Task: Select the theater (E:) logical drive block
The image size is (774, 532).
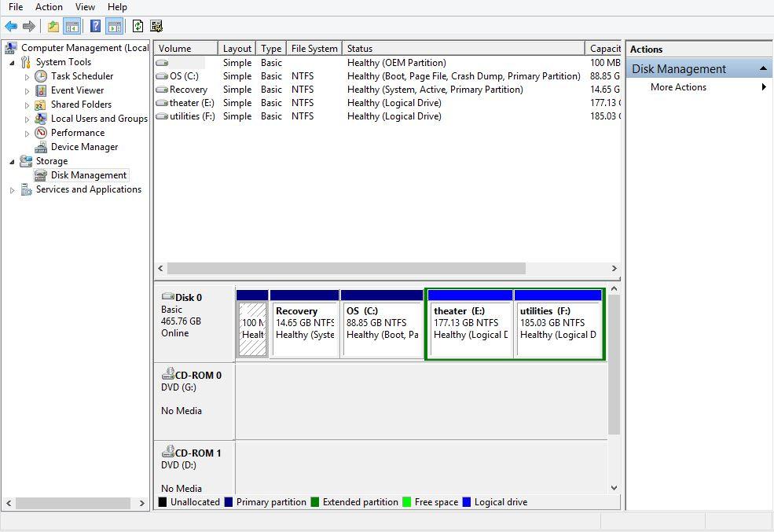Action: [470, 323]
